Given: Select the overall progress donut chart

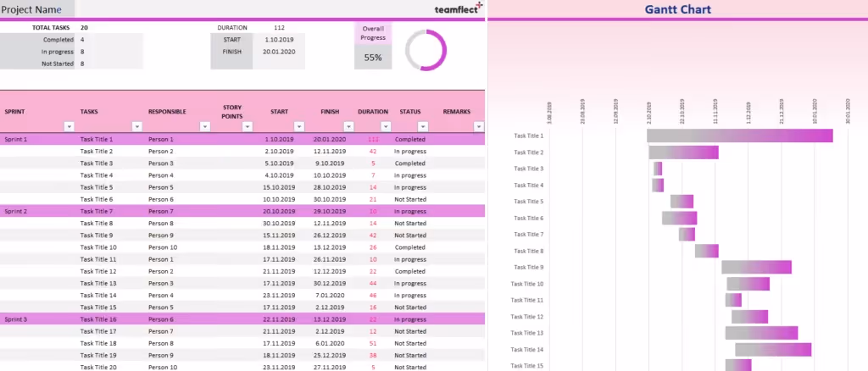Looking at the screenshot, I should click(426, 50).
